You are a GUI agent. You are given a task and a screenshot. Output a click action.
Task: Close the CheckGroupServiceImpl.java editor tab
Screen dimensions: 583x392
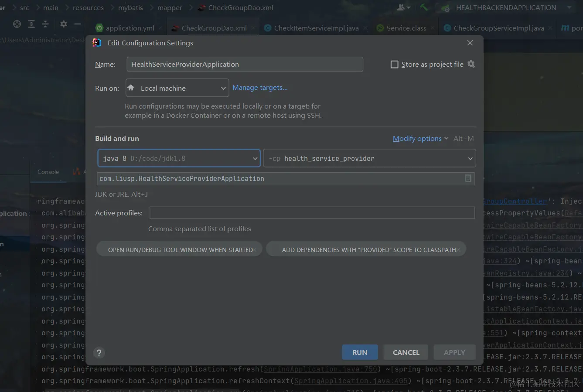550,28
